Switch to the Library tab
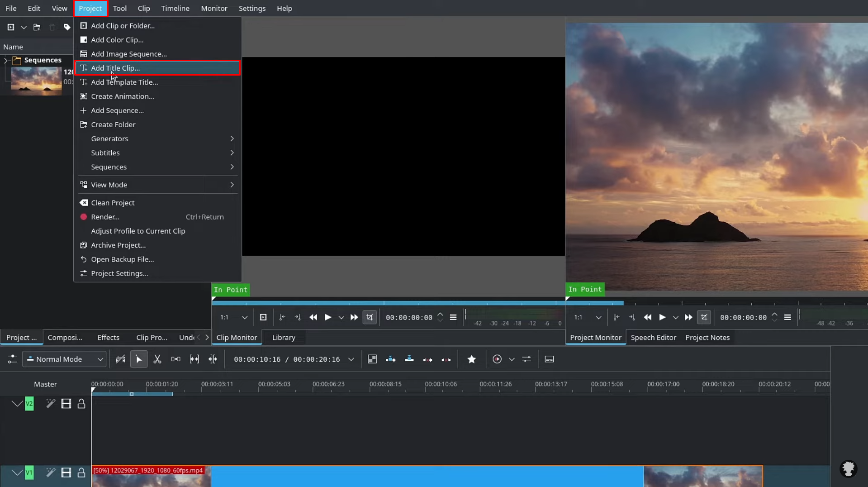The width and height of the screenshot is (868, 487). [x=284, y=337]
